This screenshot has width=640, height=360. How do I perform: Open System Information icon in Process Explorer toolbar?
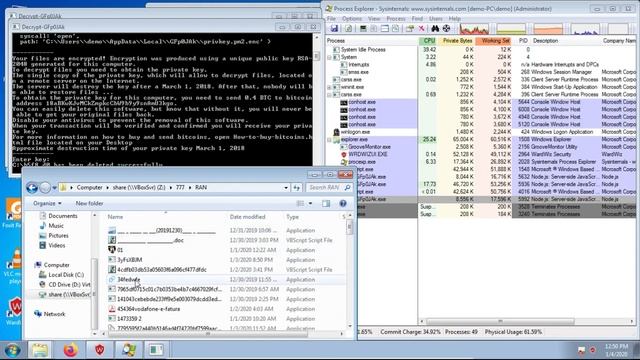[363, 29]
